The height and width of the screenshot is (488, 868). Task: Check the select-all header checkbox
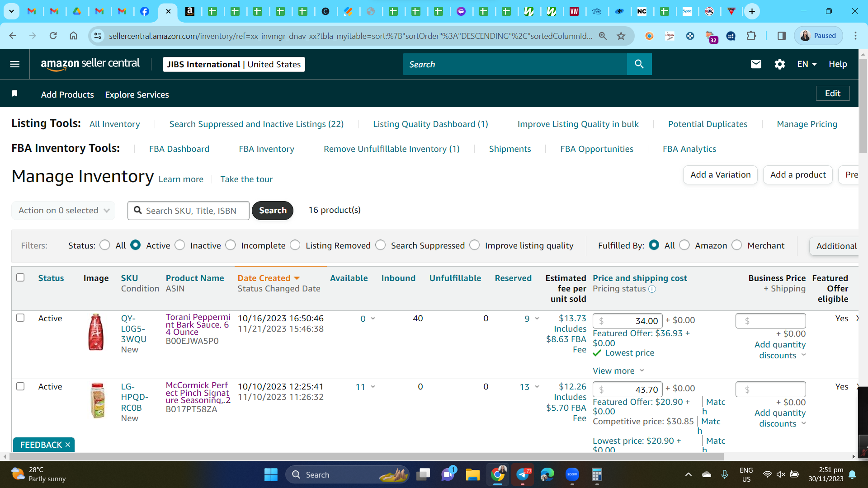click(20, 277)
